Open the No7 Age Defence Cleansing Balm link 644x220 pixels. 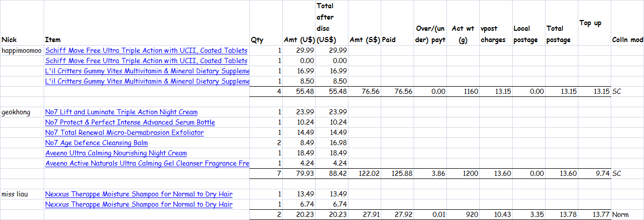[96, 143]
